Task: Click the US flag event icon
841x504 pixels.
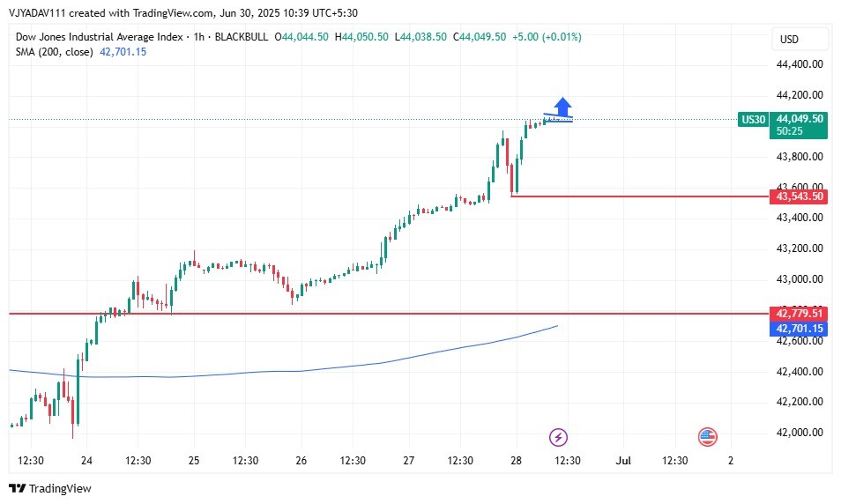Action: [707, 436]
